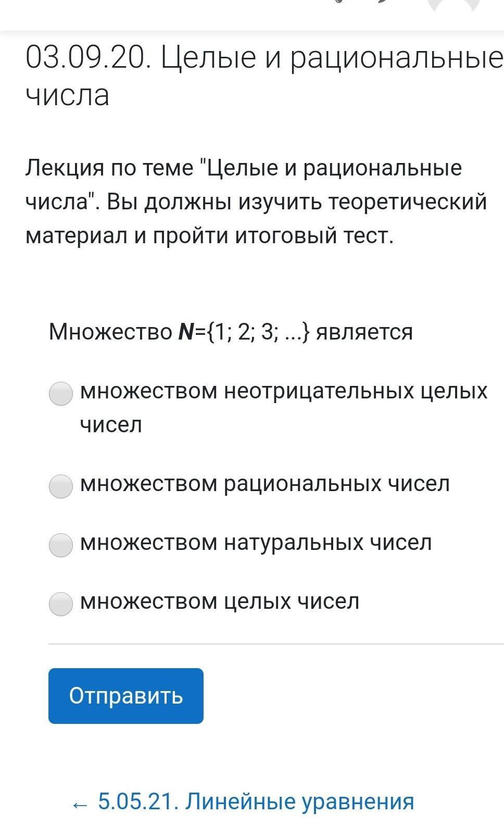The width and height of the screenshot is (504, 827).
Task: Click label text множеством целых чисел
Action: 220,602
